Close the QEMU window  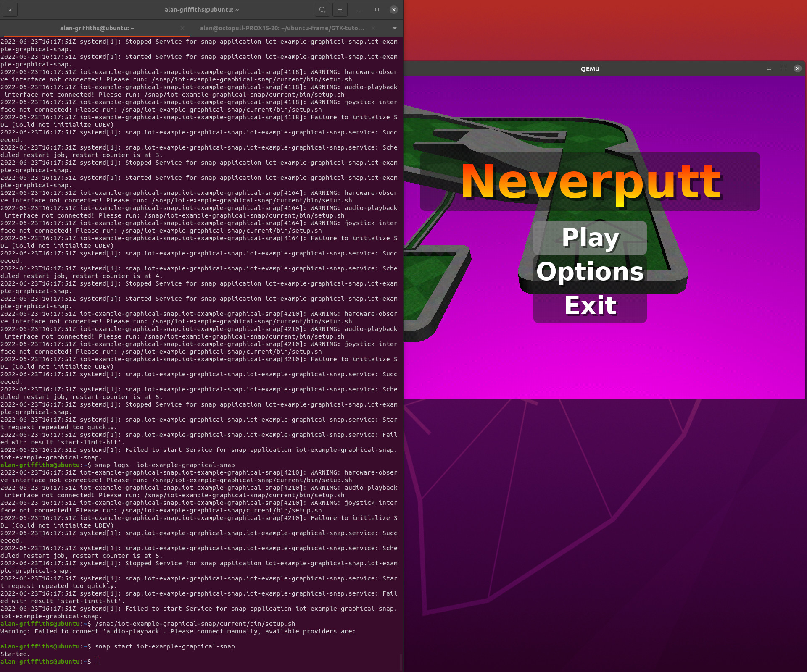[798, 69]
